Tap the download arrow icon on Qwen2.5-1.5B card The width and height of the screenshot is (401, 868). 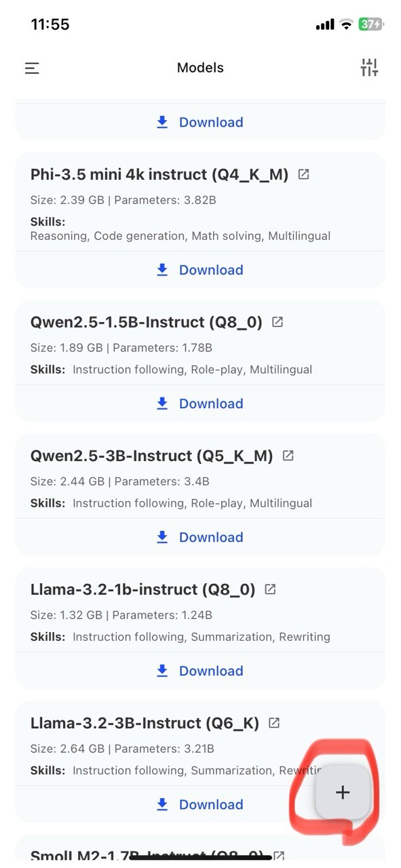point(162,403)
